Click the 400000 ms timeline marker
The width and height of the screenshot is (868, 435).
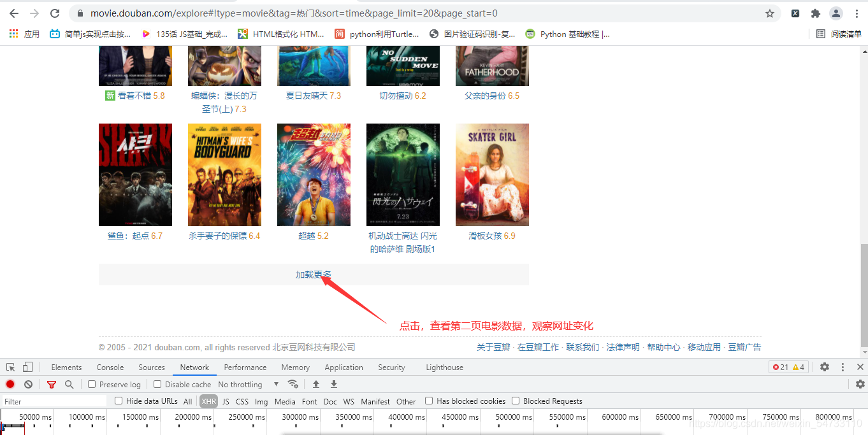408,417
